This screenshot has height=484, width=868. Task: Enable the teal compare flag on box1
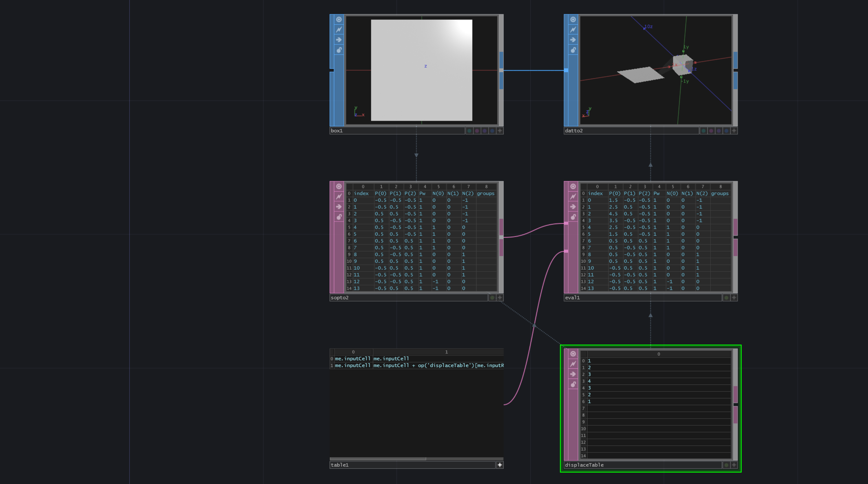(469, 131)
